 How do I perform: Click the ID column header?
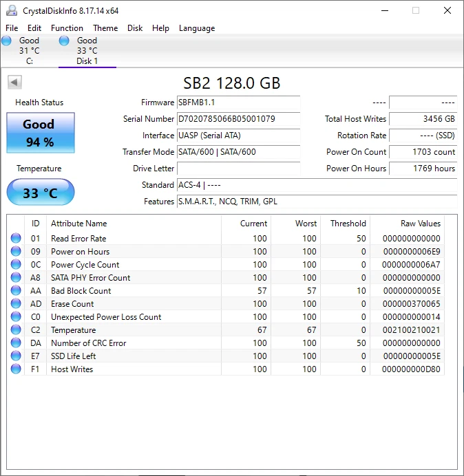pyautogui.click(x=35, y=224)
